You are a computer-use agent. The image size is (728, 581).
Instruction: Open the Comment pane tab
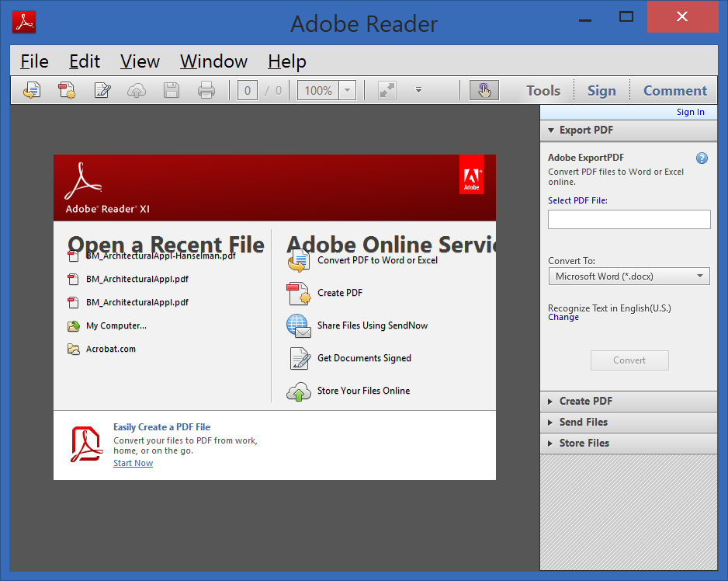point(674,91)
